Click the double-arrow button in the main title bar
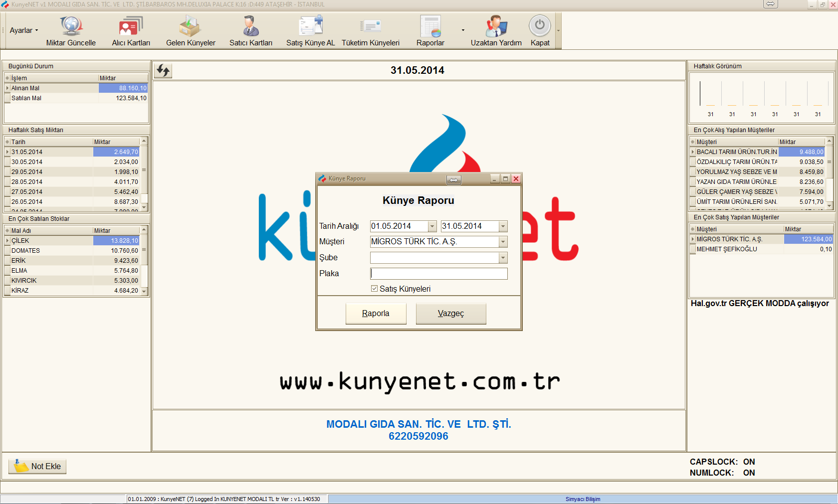The height and width of the screenshot is (504, 838). 771,4
